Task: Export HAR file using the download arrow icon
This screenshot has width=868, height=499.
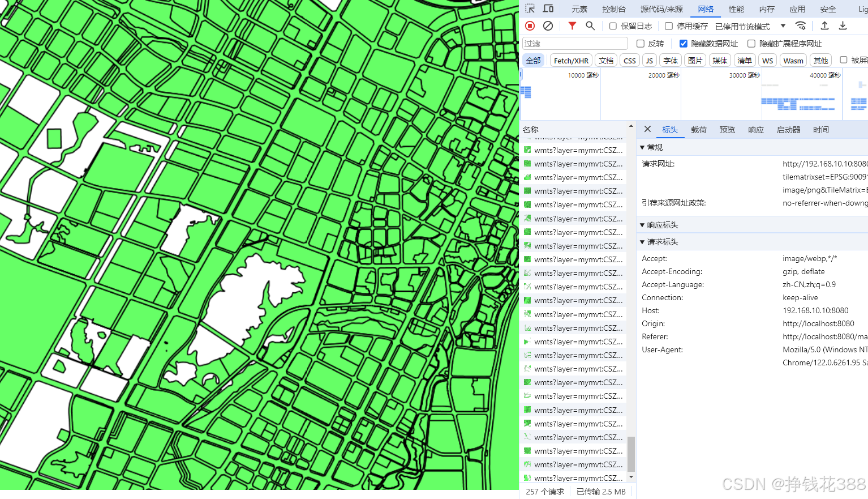Action: coord(843,25)
